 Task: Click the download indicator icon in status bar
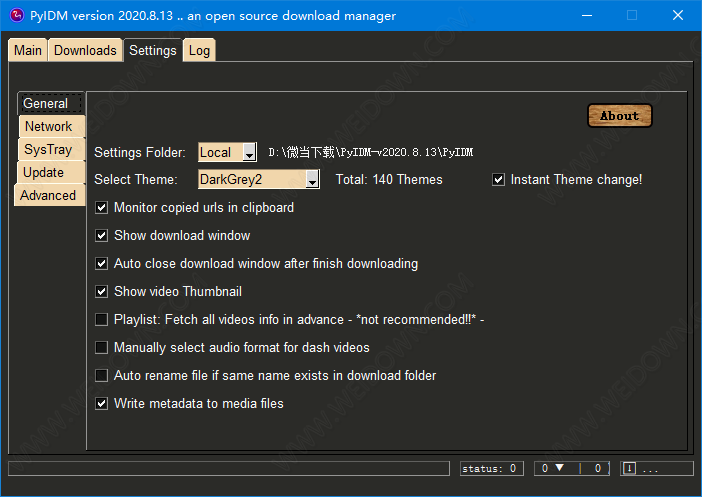click(629, 468)
